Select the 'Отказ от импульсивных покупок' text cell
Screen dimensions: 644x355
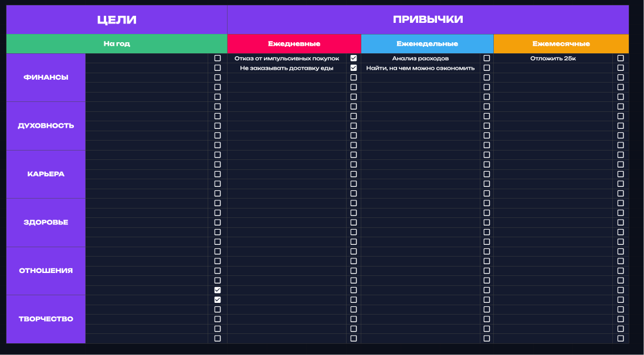pos(287,59)
